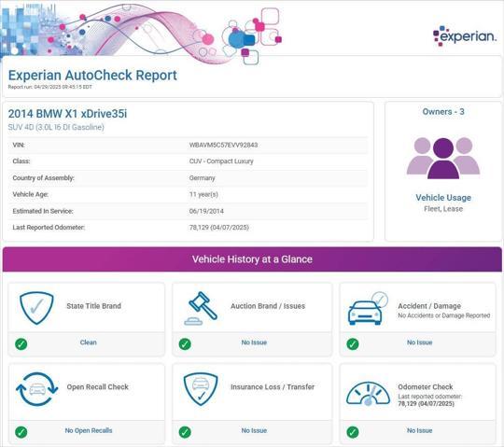Image resolution: width=504 pixels, height=447 pixels.
Task: Click the Insurance Loss shield car icon
Action: pos(201,389)
